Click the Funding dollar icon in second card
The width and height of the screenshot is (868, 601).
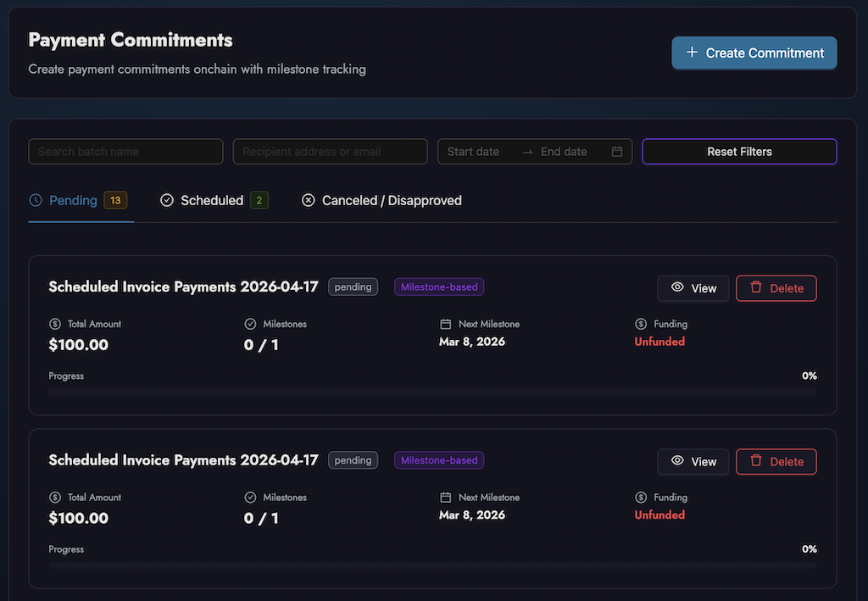pyautogui.click(x=641, y=497)
